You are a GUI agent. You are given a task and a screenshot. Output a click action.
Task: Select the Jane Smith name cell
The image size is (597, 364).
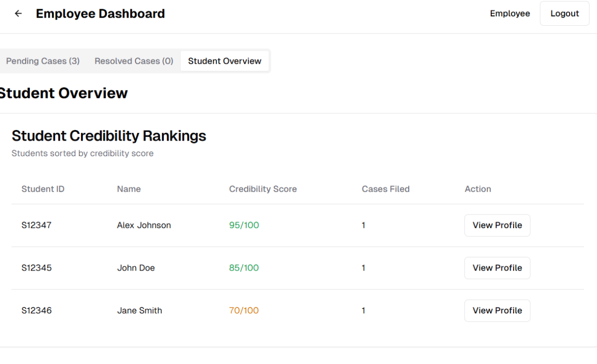(x=140, y=310)
